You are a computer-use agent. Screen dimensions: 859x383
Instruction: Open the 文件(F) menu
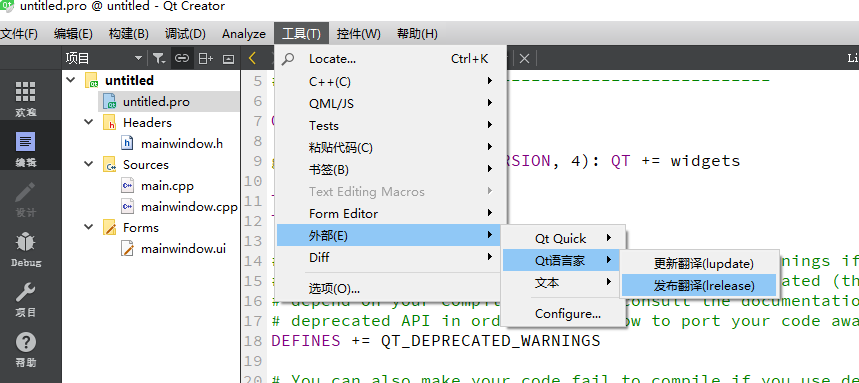click(x=19, y=33)
